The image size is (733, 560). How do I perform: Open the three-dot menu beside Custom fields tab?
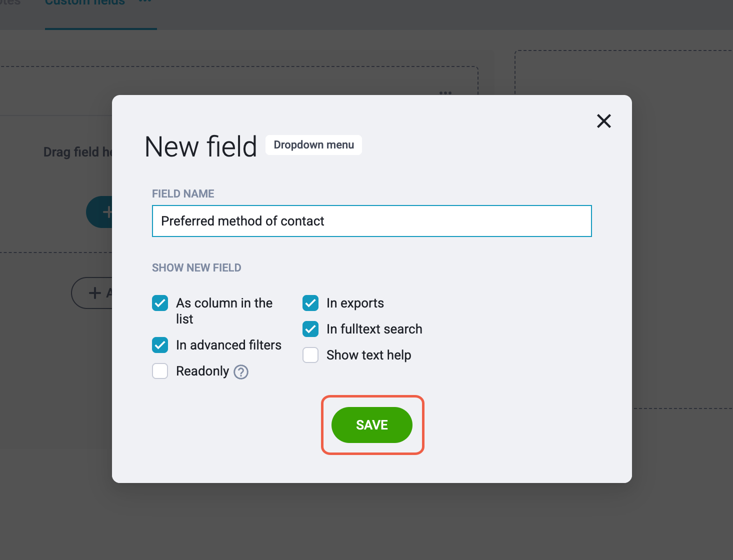pos(145,1)
